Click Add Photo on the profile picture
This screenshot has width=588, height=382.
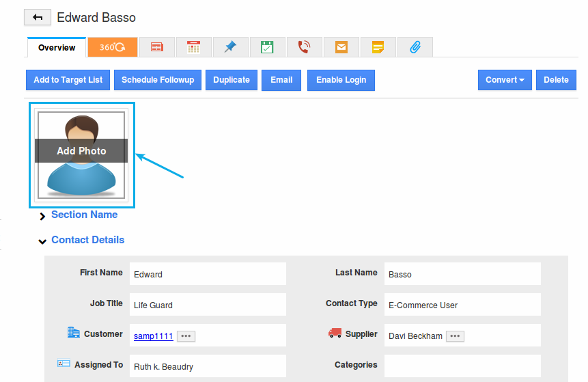click(x=81, y=151)
